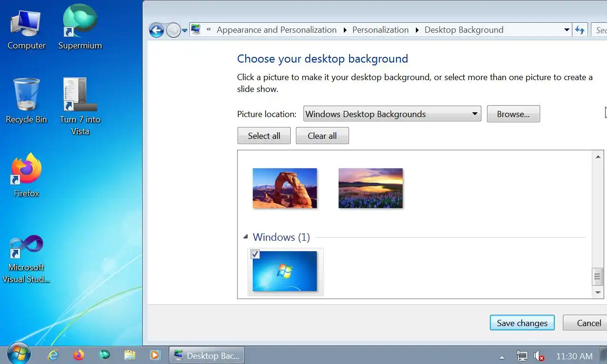Expand the arrow after Appearance and Personalization
607x364 pixels.
345,30
